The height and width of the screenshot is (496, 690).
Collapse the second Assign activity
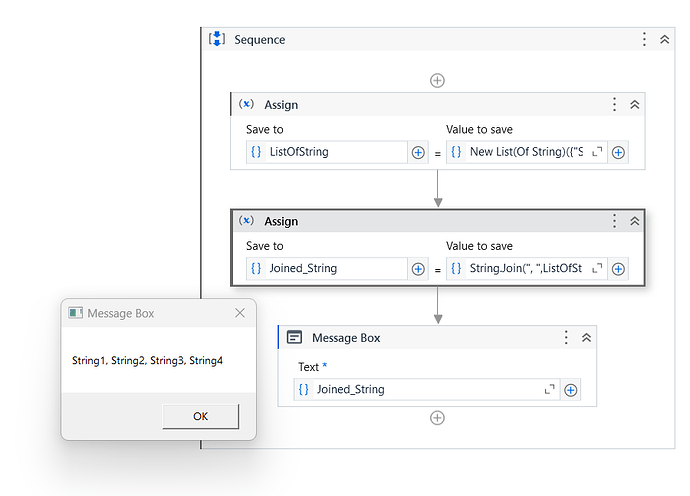(634, 221)
